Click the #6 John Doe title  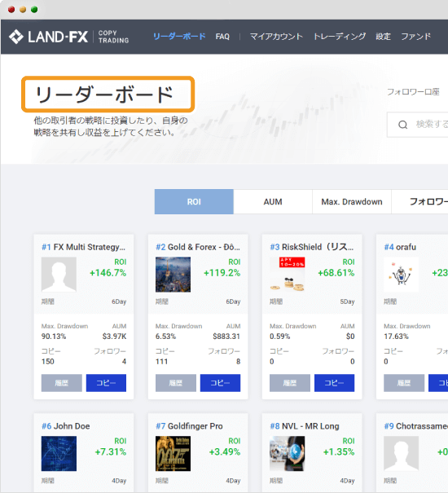click(66, 426)
